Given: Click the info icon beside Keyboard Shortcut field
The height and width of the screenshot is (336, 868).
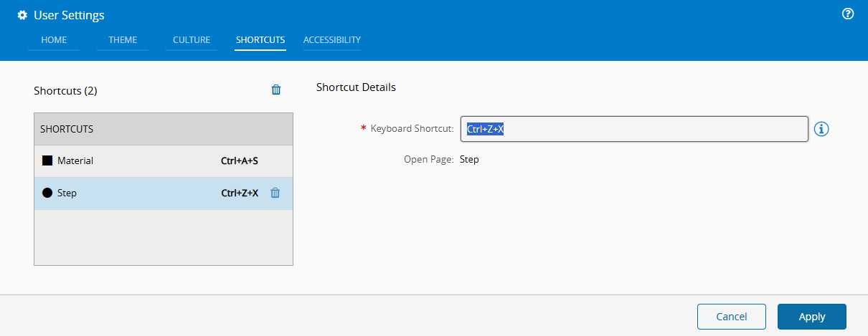Looking at the screenshot, I should tap(822, 129).
